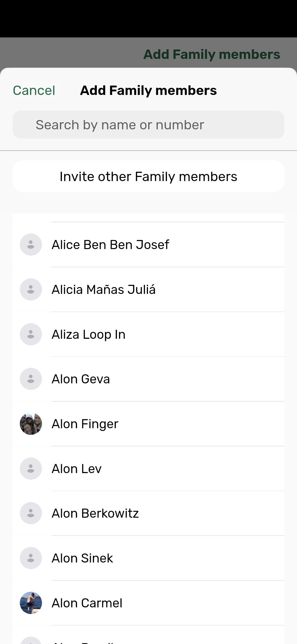Image resolution: width=297 pixels, height=644 pixels.
Task: Open Alon Carmel profile photo
Action: [31, 603]
